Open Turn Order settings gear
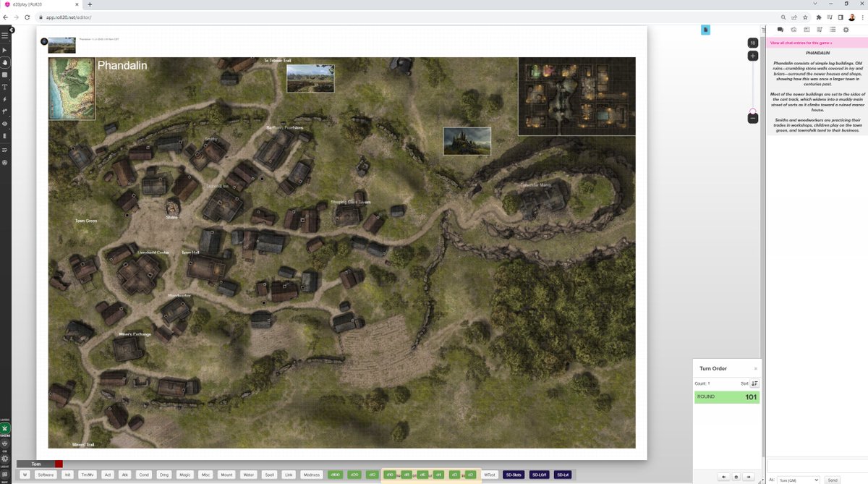The width and height of the screenshot is (868, 484). coord(736,477)
